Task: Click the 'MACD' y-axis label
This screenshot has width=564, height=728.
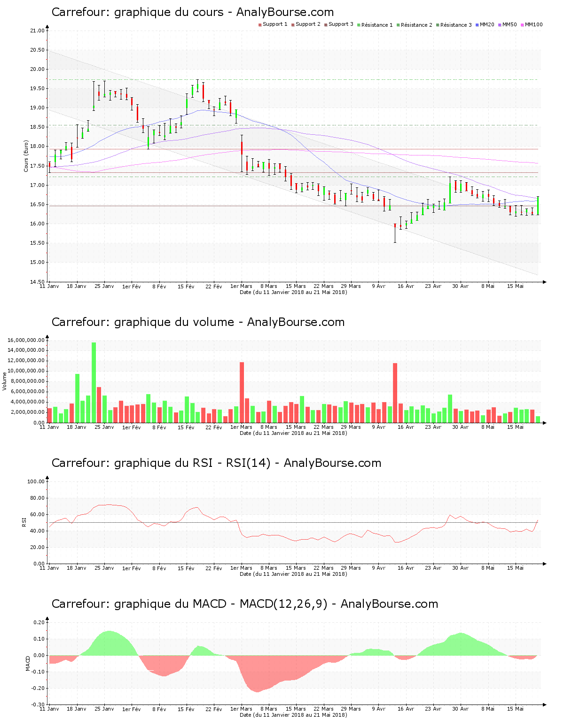Action: pos(28,663)
